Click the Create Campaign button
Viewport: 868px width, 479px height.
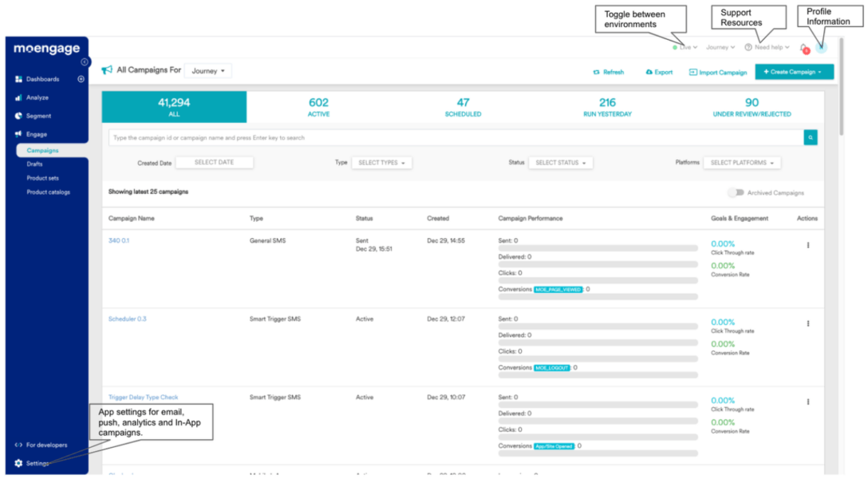(793, 72)
